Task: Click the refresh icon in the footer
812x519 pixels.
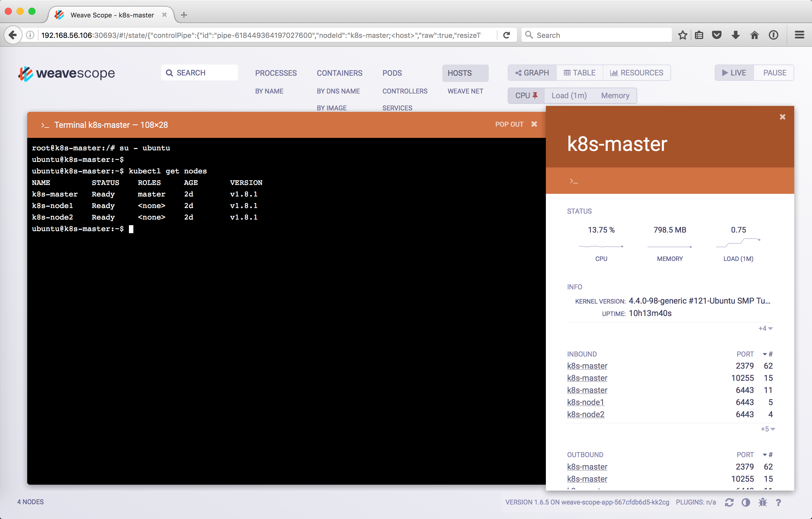Action: 729,502
